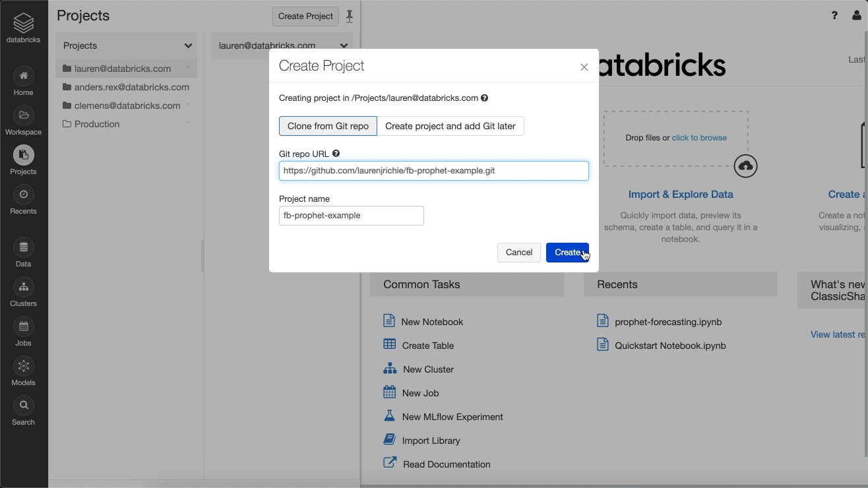Viewport: 868px width, 488px height.
Task: Open the Home icon in sidebar
Action: pos(23,76)
